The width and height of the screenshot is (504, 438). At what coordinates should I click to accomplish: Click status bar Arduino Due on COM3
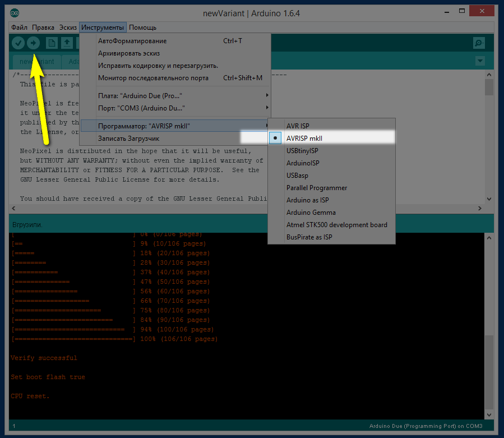click(426, 426)
